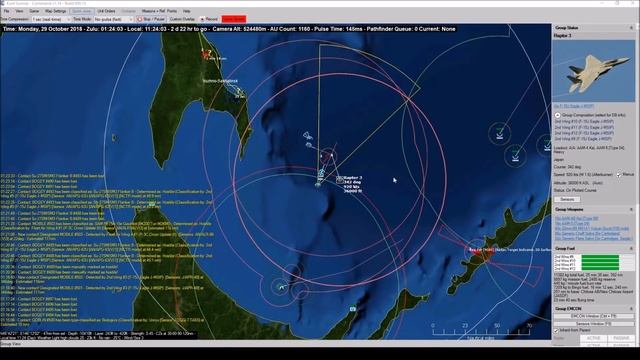640x360 pixels.
Task: Open the Sensors Window button
Action: (594, 324)
